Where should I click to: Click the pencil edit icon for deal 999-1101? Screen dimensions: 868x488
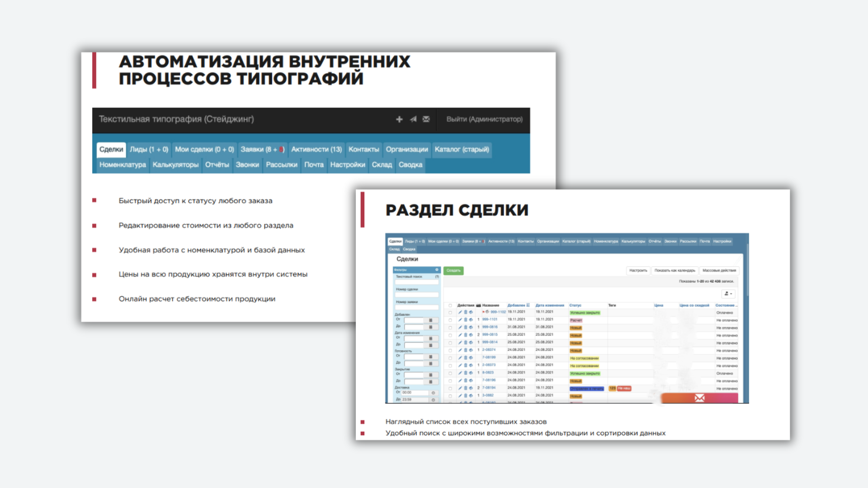[460, 319]
